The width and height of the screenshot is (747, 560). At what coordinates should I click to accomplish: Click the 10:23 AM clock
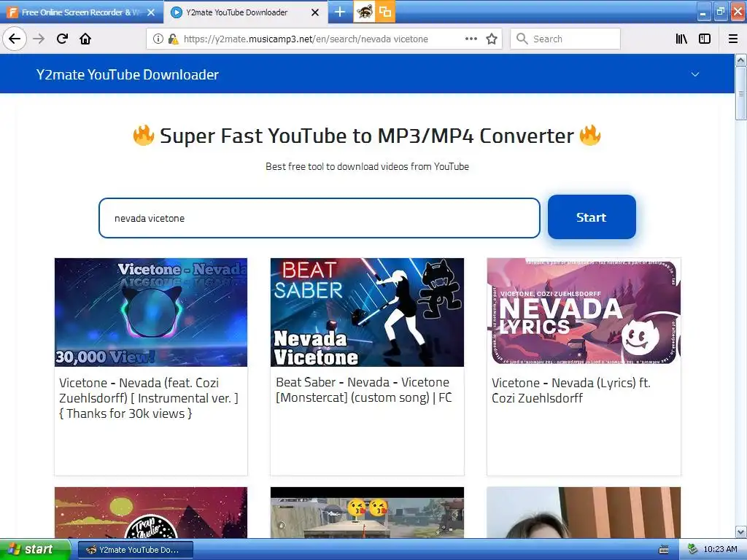719,550
